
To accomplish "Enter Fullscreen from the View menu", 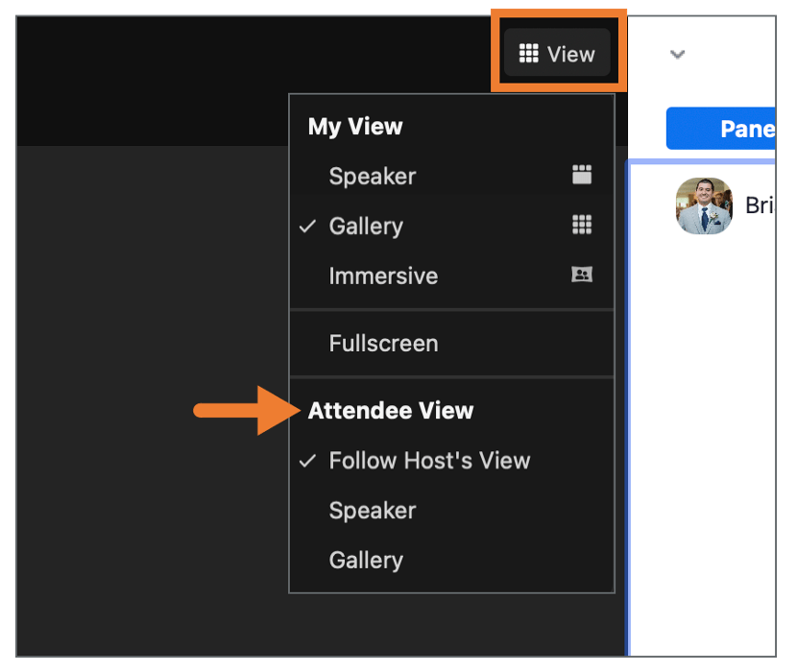I will (x=383, y=344).
